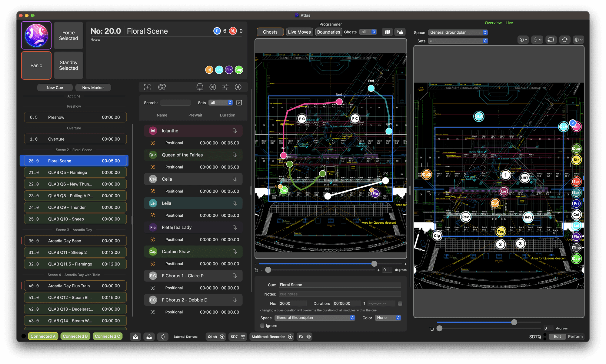Viewport: 606px width, 364px height.
Task: Click the Panic button
Action: point(36,65)
